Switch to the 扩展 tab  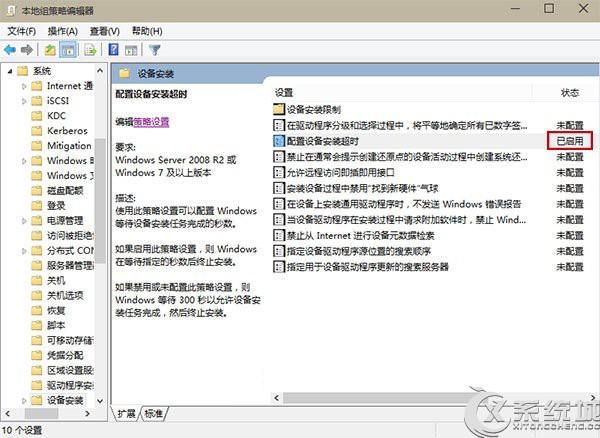point(126,414)
